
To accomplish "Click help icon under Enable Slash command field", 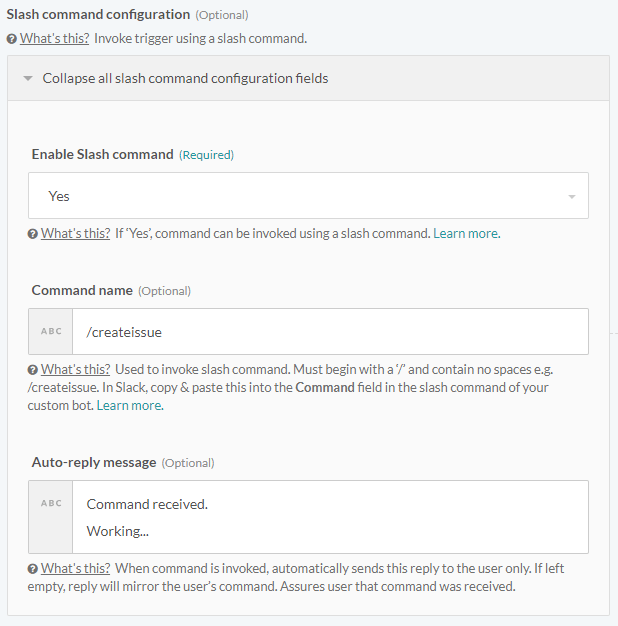I will pyautogui.click(x=34, y=234).
